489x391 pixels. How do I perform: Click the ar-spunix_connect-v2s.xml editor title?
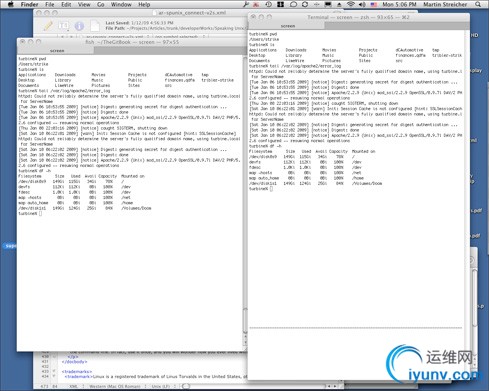tap(192, 13)
